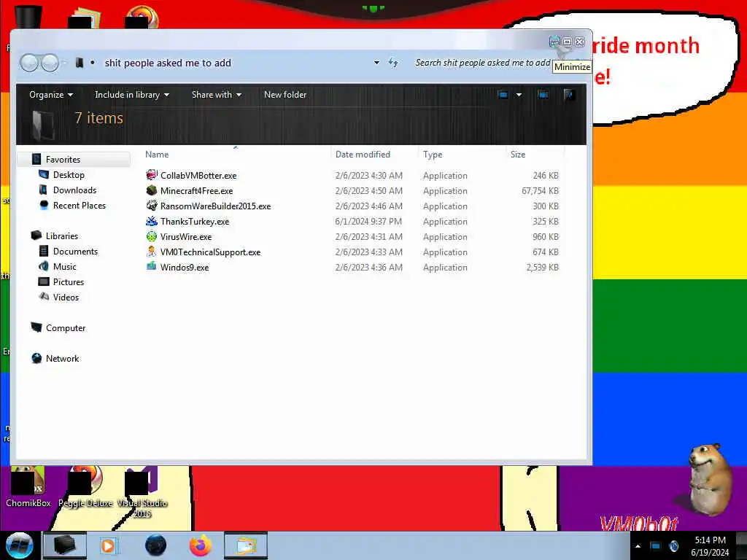747x560 pixels.
Task: Launch Firefox from the taskbar
Action: click(x=201, y=545)
